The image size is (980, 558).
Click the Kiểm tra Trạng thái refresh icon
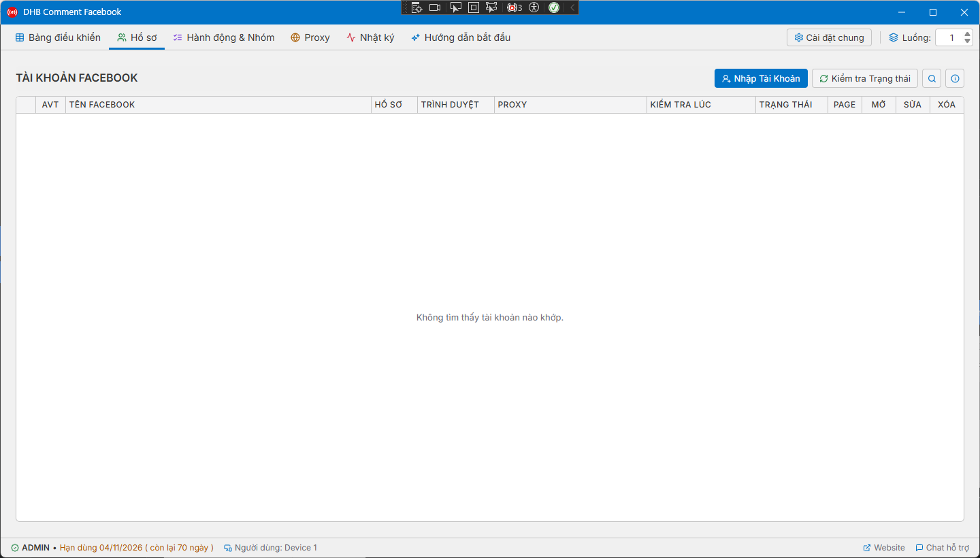(823, 78)
